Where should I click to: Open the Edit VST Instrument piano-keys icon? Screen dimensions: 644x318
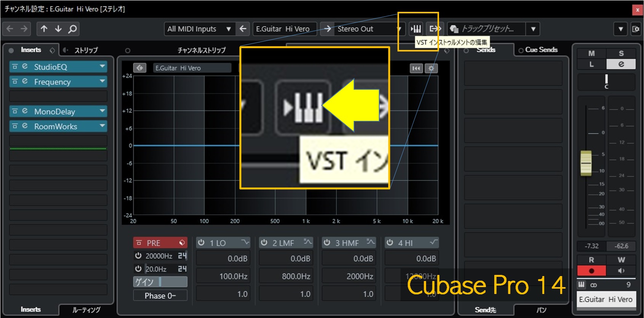click(416, 29)
